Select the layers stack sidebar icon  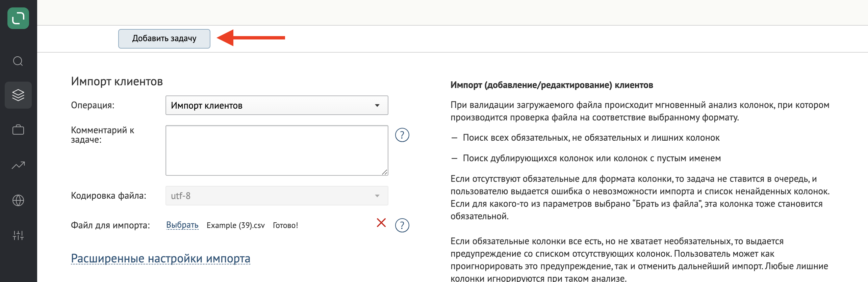pyautogui.click(x=18, y=95)
